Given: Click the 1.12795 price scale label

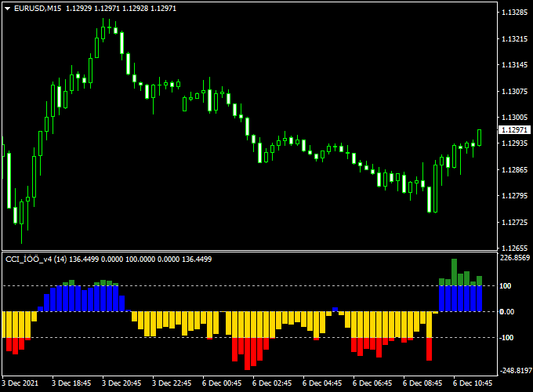Looking at the screenshot, I should (515, 196).
